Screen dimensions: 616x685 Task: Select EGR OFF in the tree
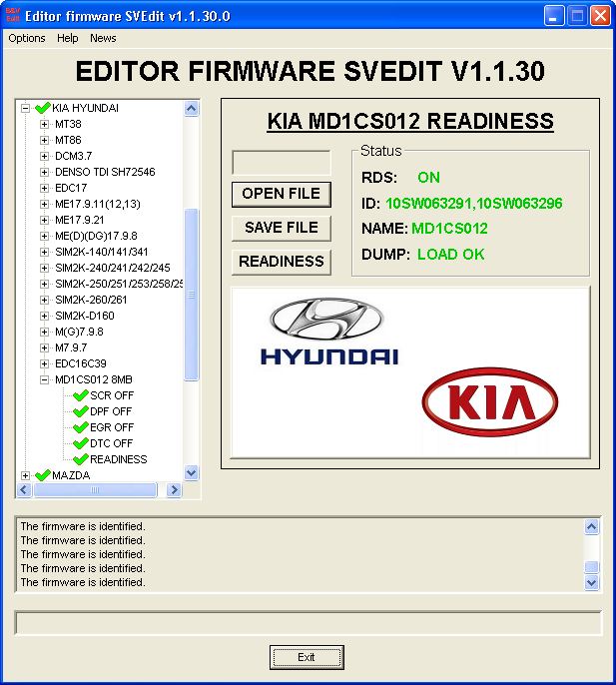(x=112, y=427)
